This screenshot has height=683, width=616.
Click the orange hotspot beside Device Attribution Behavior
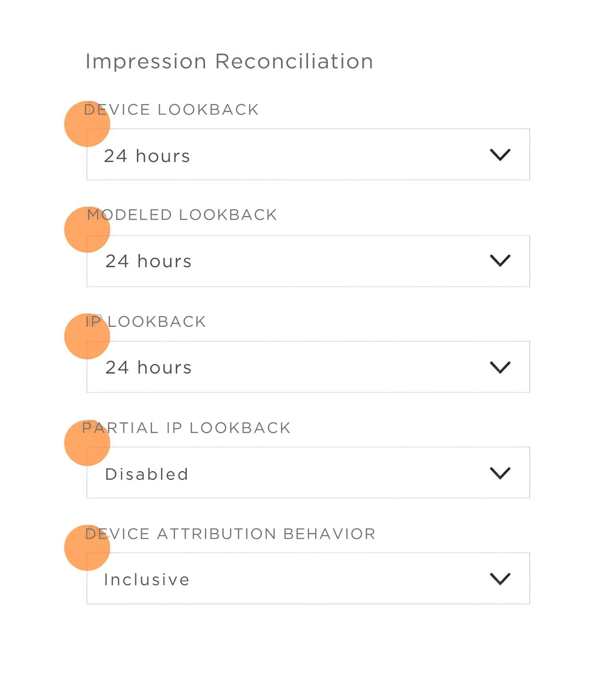click(87, 548)
